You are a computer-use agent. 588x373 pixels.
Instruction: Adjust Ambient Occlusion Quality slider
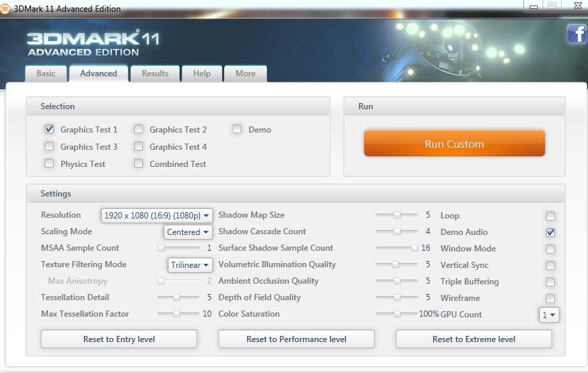coord(397,281)
